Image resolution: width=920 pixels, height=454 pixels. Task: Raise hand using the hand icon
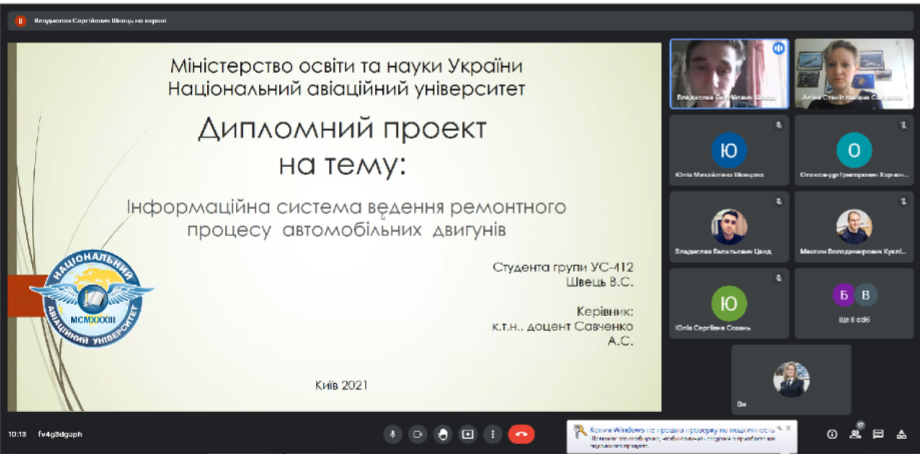click(443, 434)
